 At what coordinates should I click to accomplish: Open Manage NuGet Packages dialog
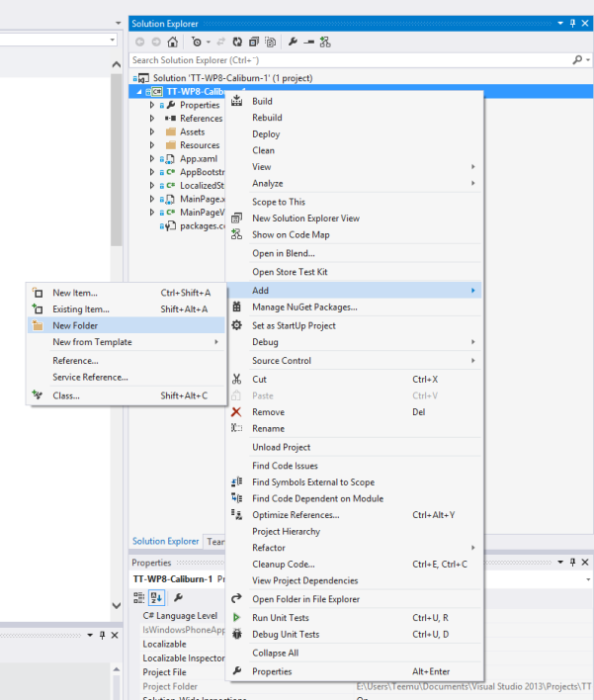(x=356, y=307)
